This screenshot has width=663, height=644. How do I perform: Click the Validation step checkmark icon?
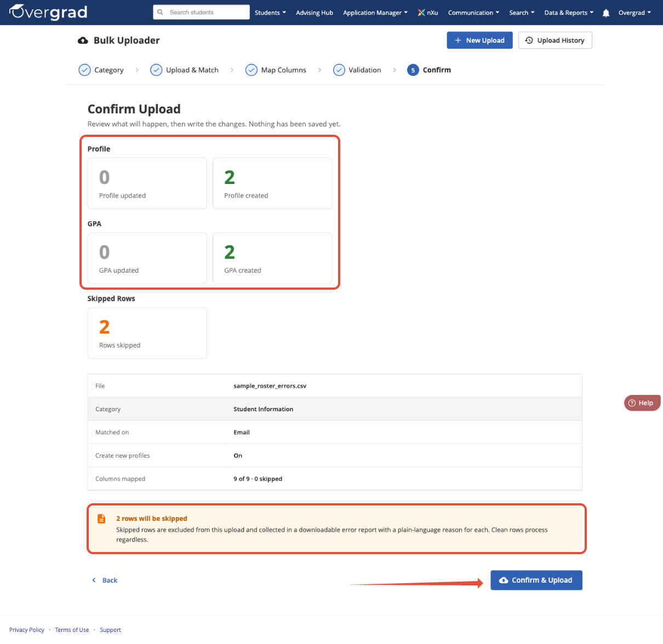point(339,70)
